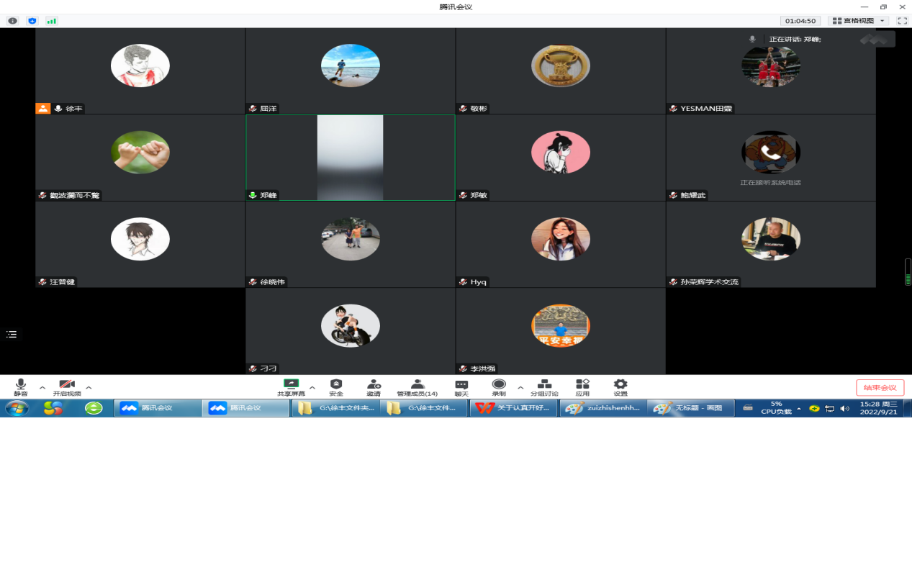Click the network signal bars icon

[51, 21]
